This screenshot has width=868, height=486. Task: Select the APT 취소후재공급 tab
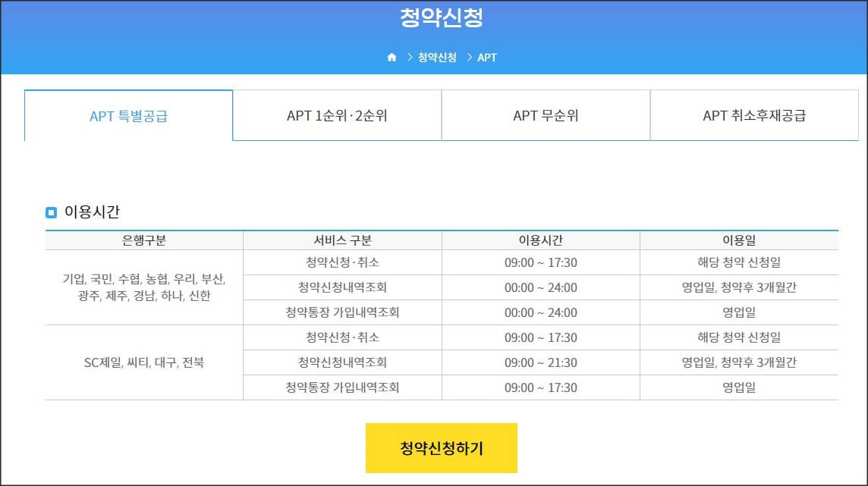754,115
